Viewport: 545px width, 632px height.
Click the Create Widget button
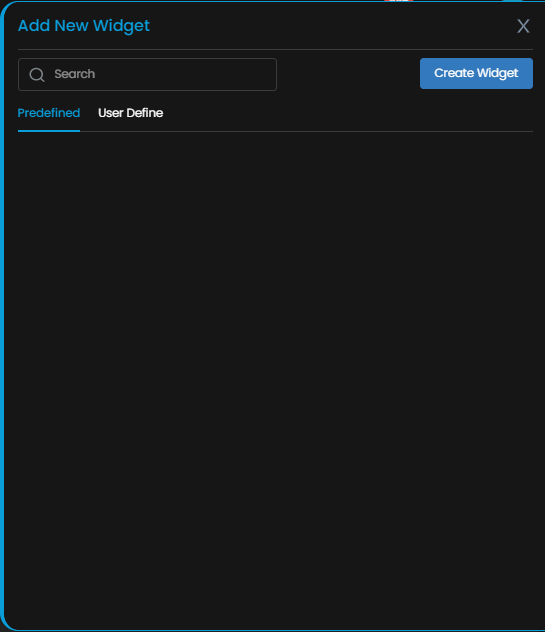(476, 73)
